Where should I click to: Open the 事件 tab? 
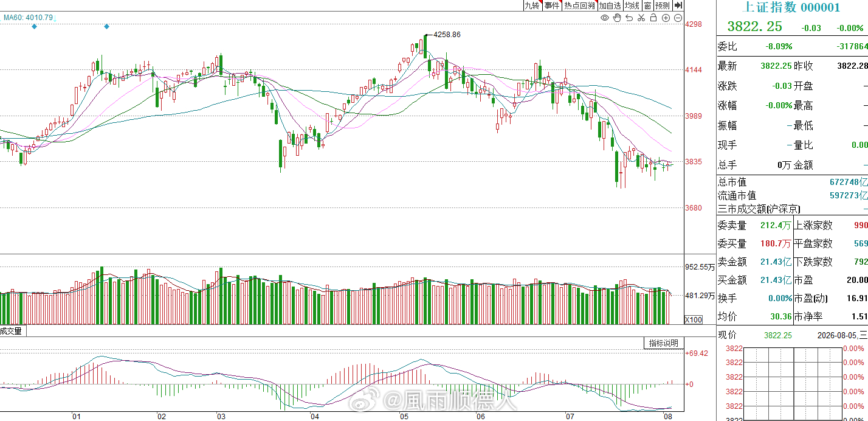(551, 5)
